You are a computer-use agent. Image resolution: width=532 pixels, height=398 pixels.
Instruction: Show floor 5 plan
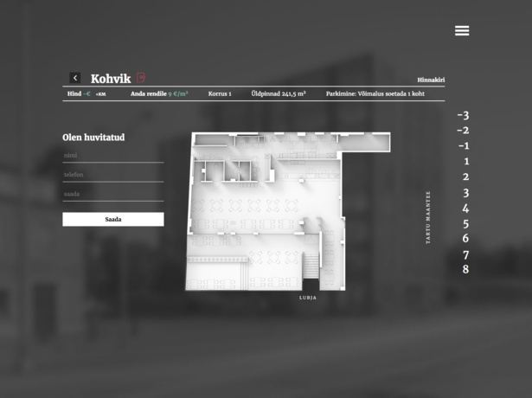click(466, 224)
